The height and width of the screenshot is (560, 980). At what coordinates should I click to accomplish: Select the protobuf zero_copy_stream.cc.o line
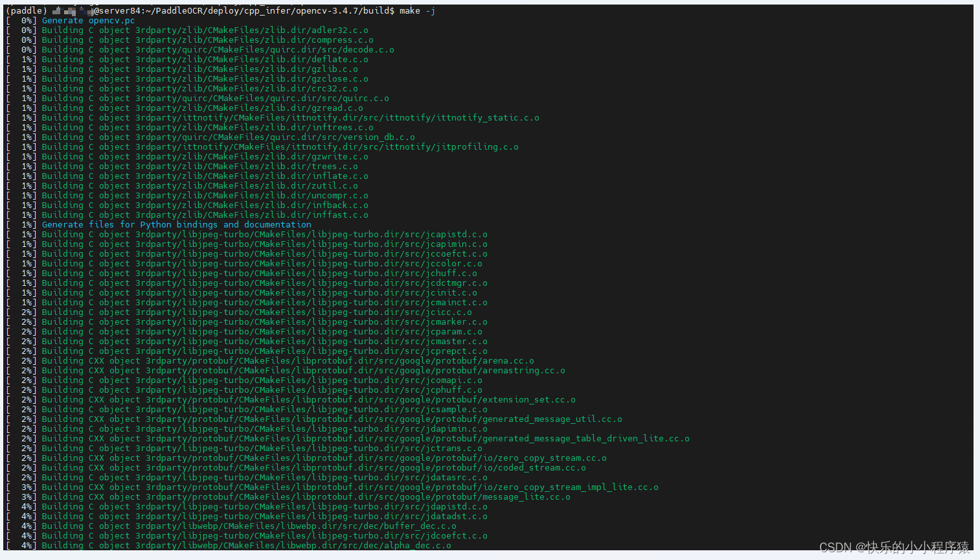point(306,458)
